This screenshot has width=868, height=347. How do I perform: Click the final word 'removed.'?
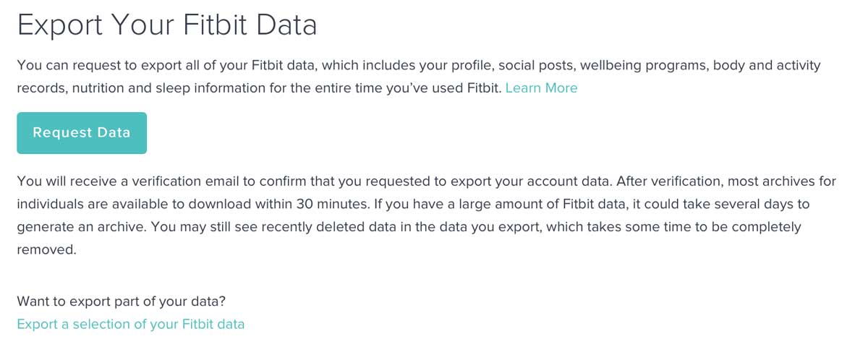[46, 249]
